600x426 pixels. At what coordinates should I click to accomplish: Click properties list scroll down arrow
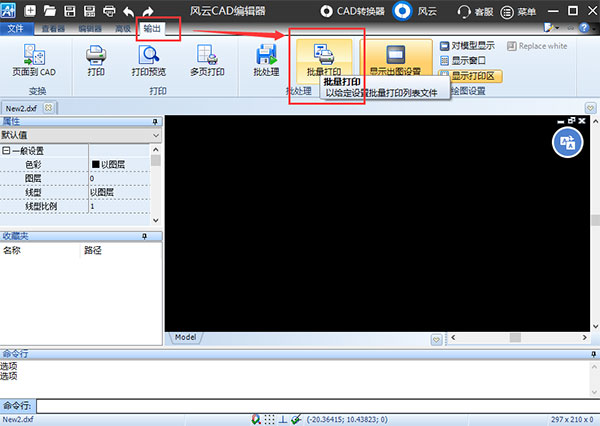point(156,220)
